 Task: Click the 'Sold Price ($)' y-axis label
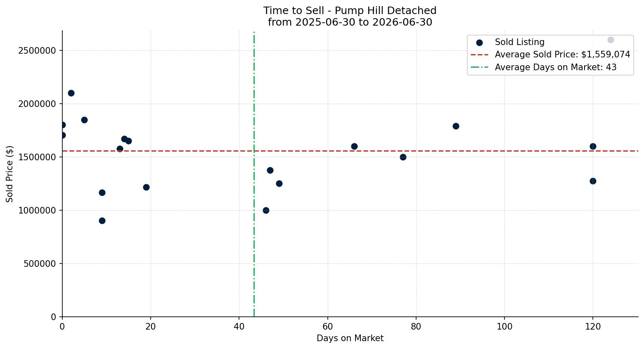point(10,174)
